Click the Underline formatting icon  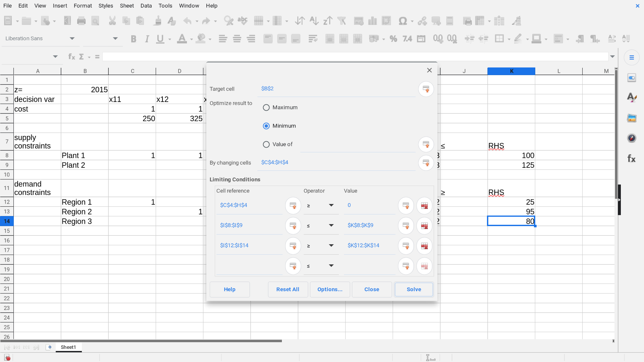coord(160,39)
